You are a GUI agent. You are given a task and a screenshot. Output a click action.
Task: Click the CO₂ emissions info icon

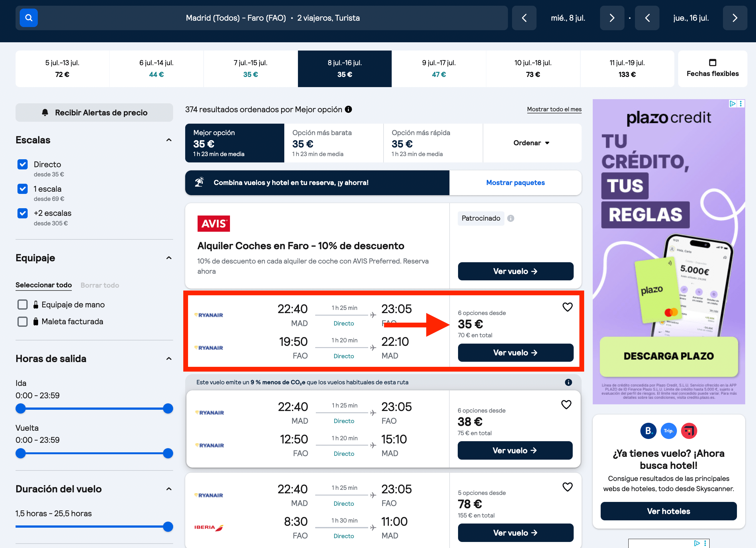(x=568, y=382)
